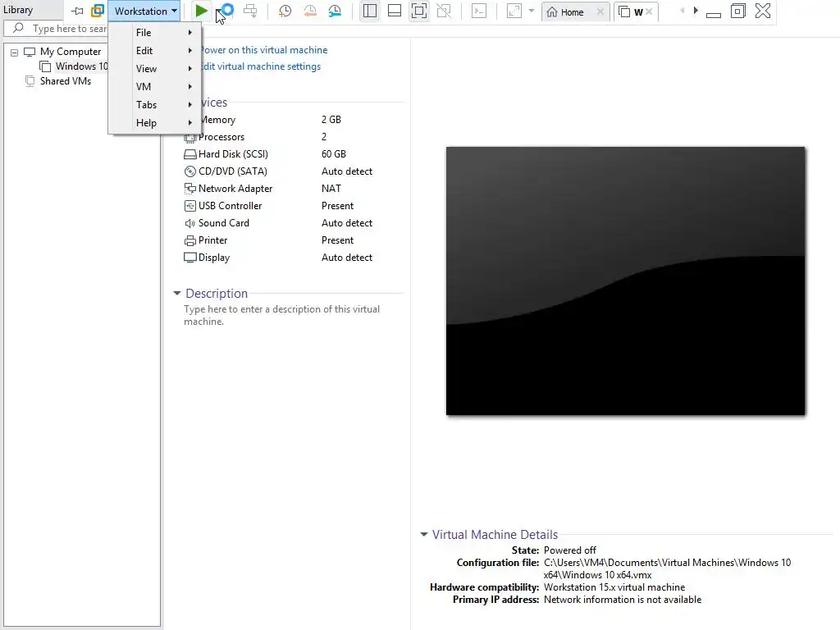Click the Network Adapter icon
This screenshot has height=630, width=840.
coord(189,189)
